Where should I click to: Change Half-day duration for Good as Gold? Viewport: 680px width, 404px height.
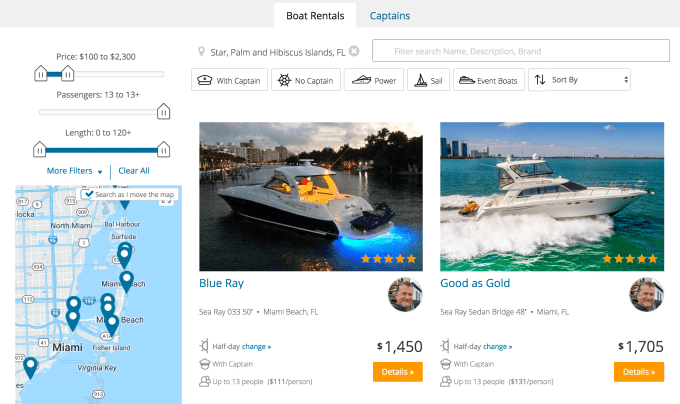[497, 347]
